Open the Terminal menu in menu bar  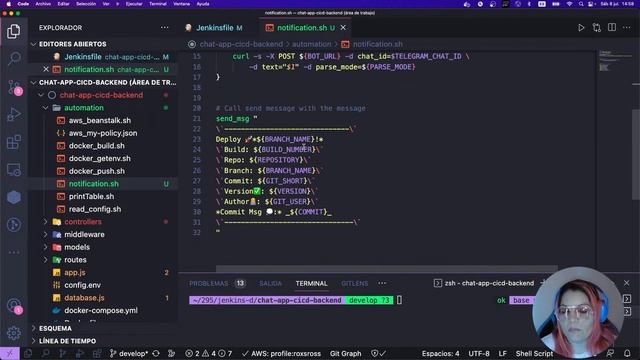[x=158, y=4]
